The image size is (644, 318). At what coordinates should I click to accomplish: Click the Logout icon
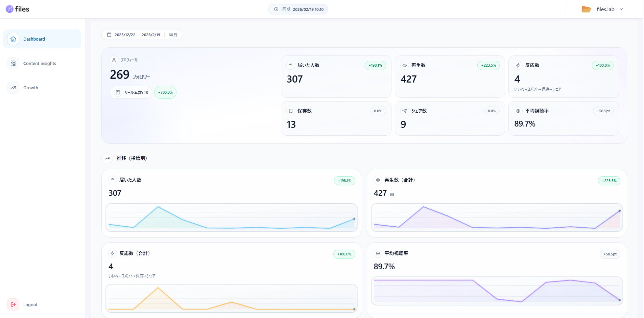(13, 304)
